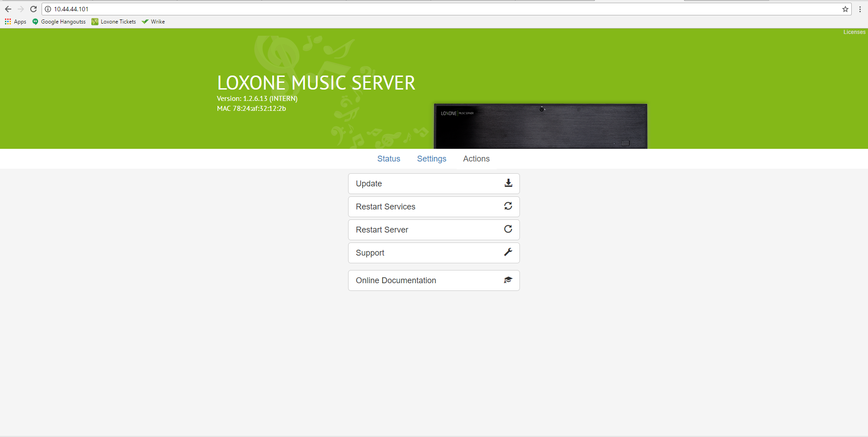
Task: Click the wrench icon on Support row
Action: coord(508,252)
